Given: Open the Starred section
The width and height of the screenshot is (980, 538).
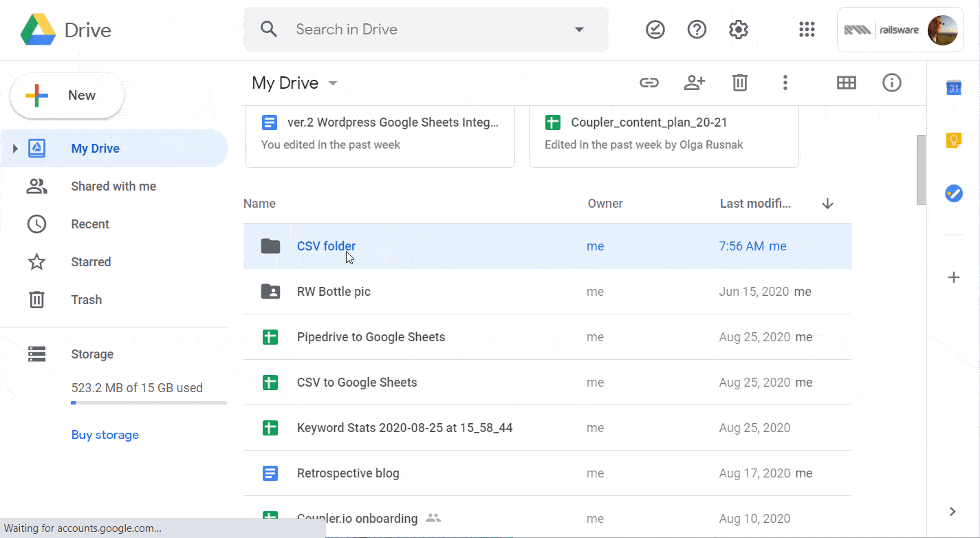Looking at the screenshot, I should coord(90,262).
